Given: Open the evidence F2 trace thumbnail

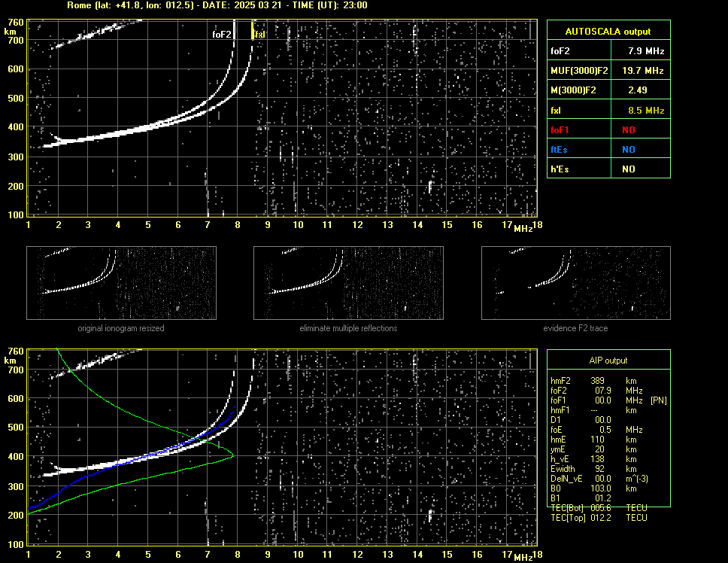Looking at the screenshot, I should click(x=576, y=283).
